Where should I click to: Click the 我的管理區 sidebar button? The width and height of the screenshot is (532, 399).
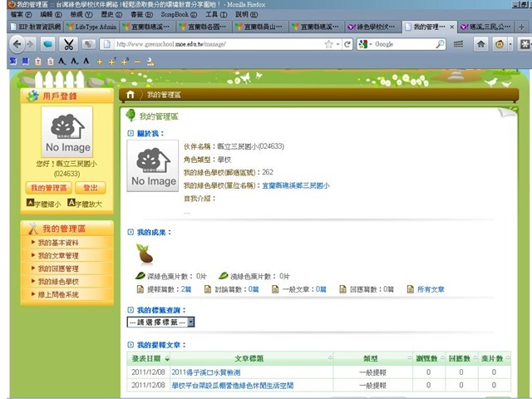pos(47,188)
